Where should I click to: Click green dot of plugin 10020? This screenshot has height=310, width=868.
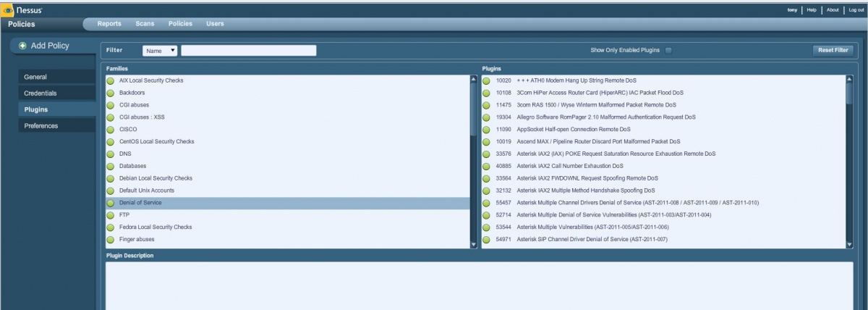487,81
